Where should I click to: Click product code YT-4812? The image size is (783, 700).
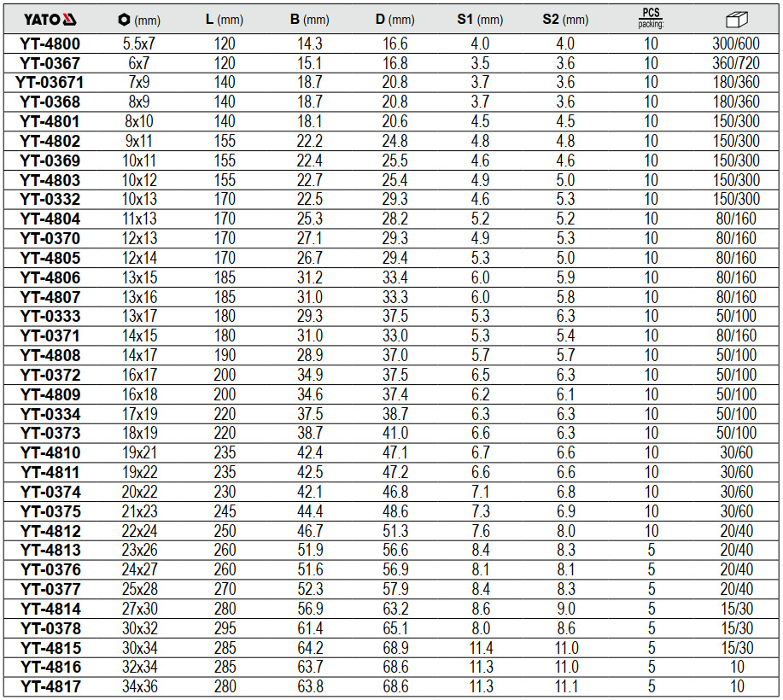pyautogui.click(x=50, y=531)
